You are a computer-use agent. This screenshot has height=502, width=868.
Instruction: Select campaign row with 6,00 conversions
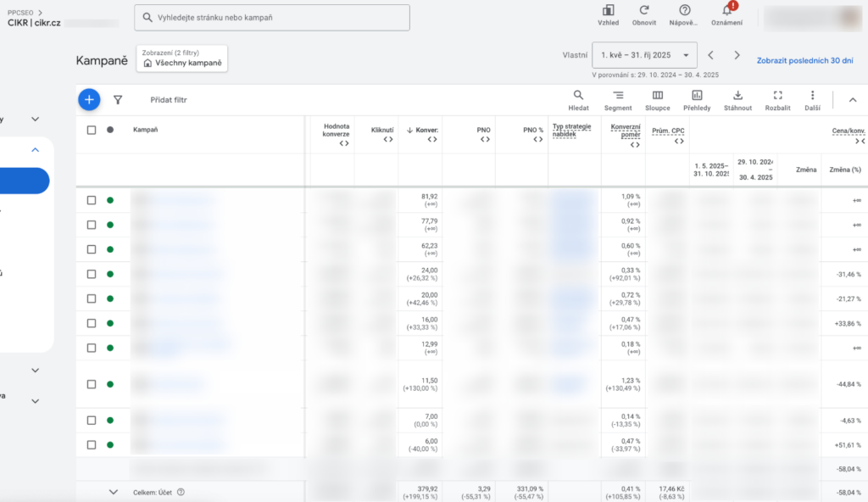pos(92,445)
